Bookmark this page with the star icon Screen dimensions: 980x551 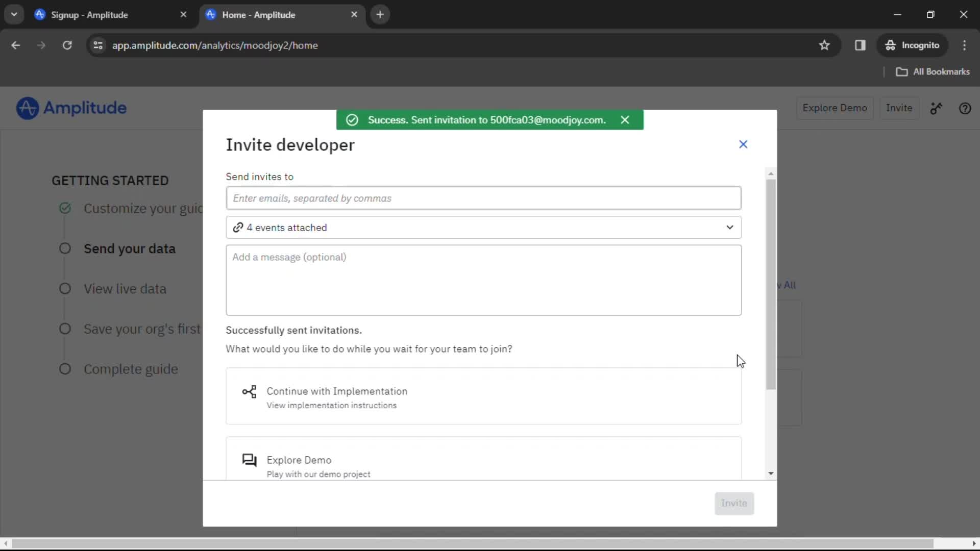tap(824, 45)
